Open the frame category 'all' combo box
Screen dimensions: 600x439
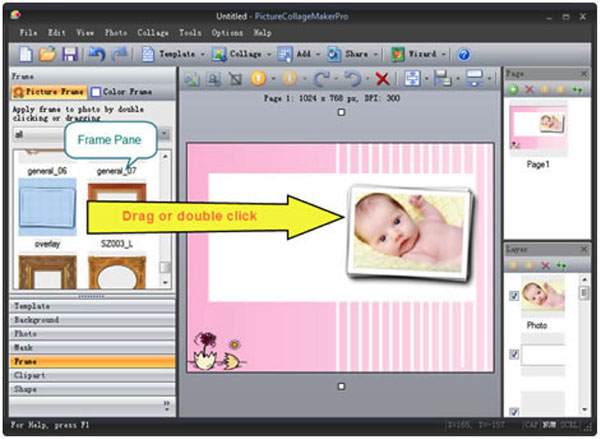coord(90,133)
